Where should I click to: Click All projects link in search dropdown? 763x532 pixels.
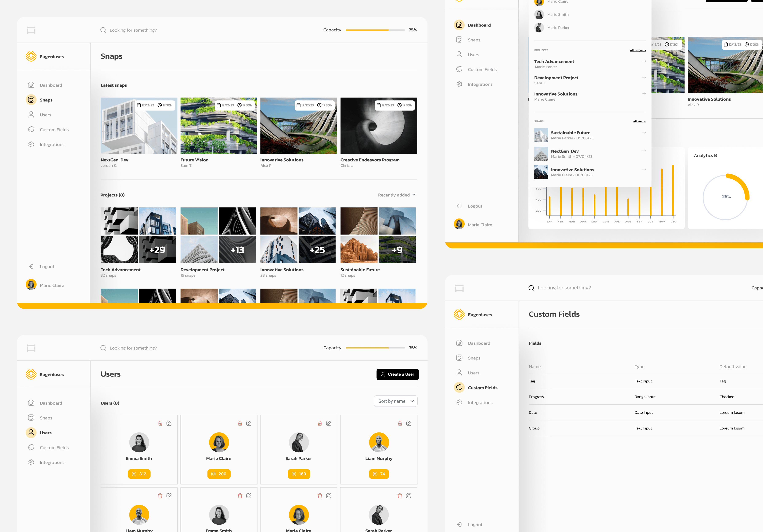(638, 50)
